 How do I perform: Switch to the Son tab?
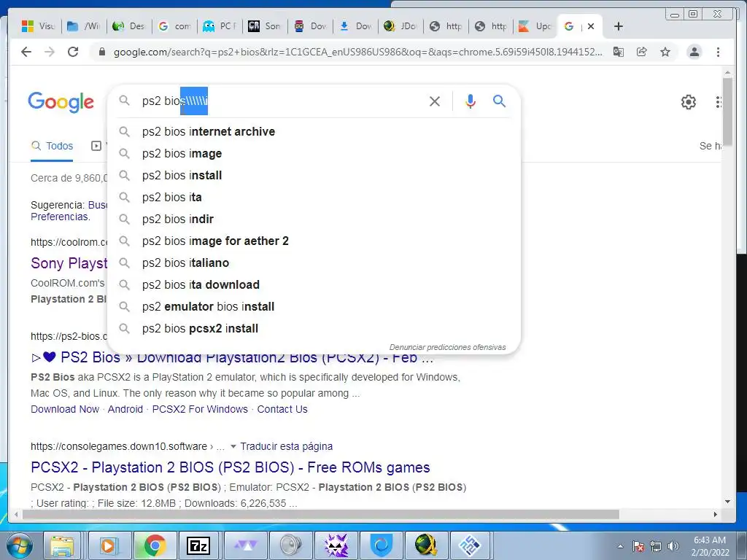(x=265, y=26)
